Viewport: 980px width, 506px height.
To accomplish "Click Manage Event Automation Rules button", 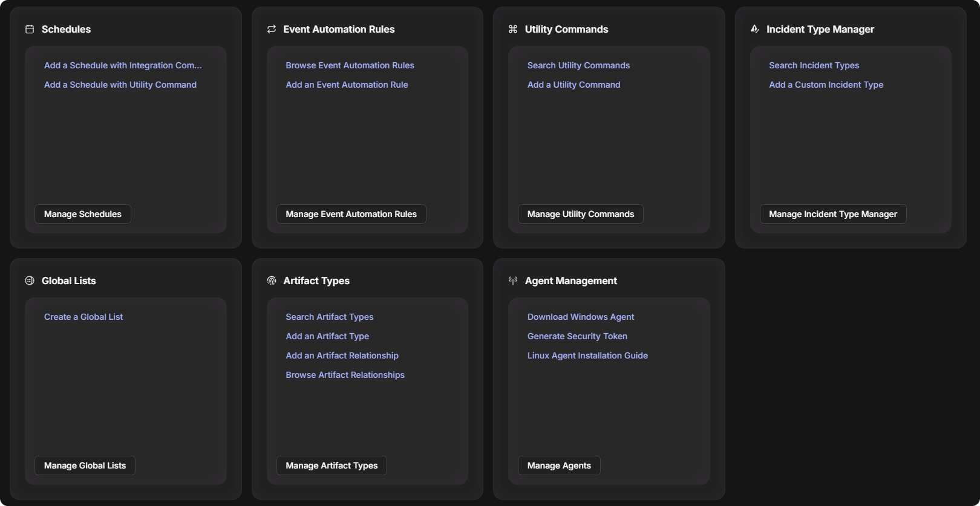I will (x=351, y=214).
